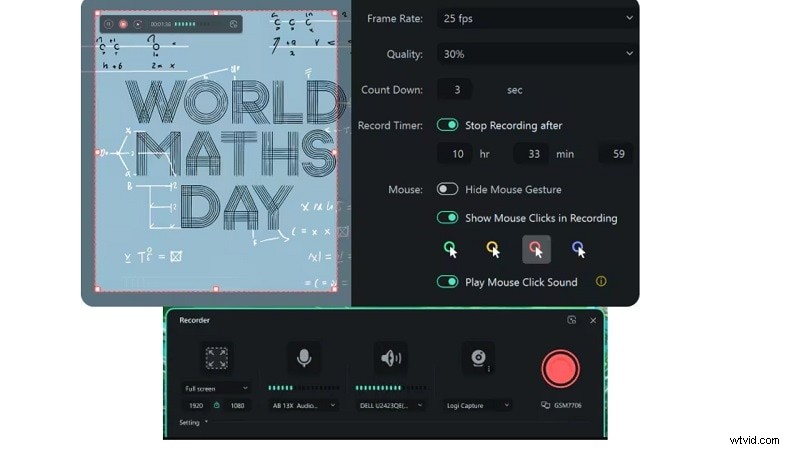Viewport: 800px width, 450px height.
Task: Select the green mouse click color
Action: [451, 248]
